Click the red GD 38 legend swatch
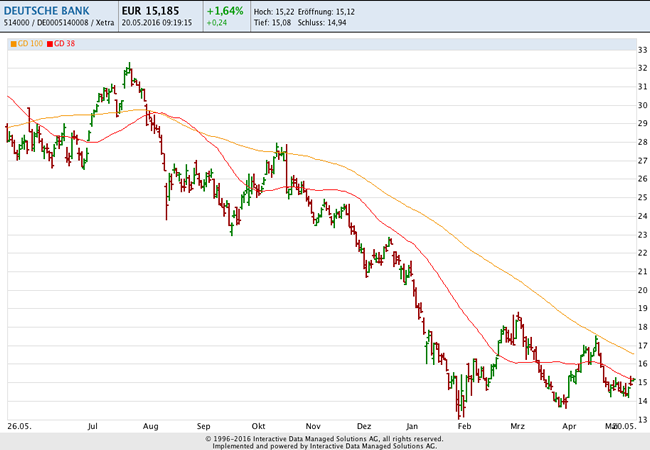This screenshot has width=650, height=450. pos(50,44)
